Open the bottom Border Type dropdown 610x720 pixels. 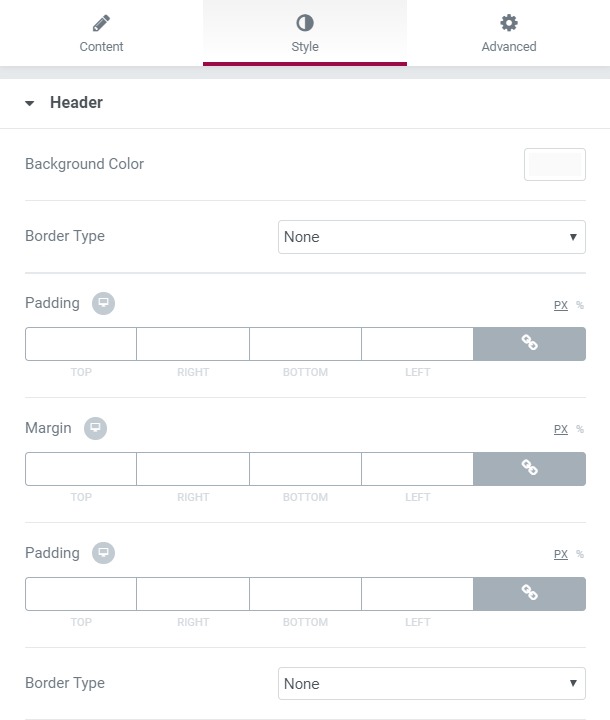[432, 683]
